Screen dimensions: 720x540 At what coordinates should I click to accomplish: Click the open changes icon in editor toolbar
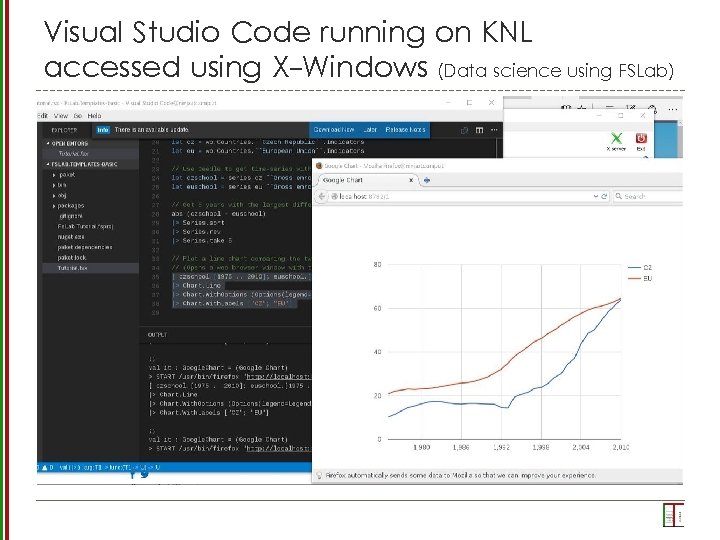click(x=464, y=130)
